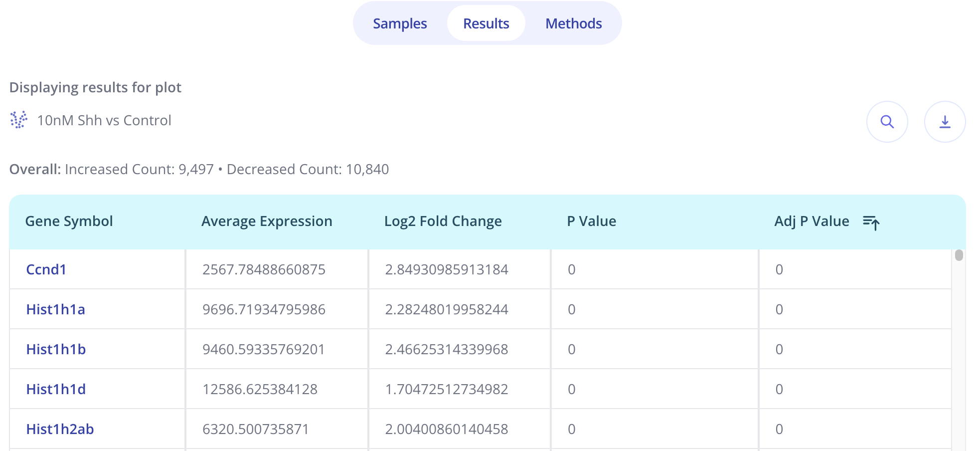This screenshot has width=980, height=451.
Task: Click the download results icon
Action: 945,122
